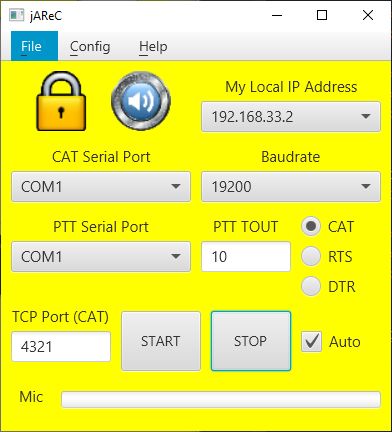This screenshot has height=432, width=392.
Task: Click the START button
Action: pyautogui.click(x=161, y=341)
